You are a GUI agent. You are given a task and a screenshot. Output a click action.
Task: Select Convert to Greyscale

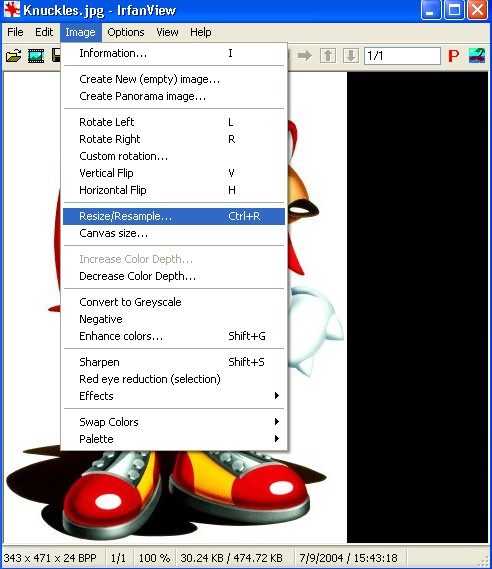[174, 302]
